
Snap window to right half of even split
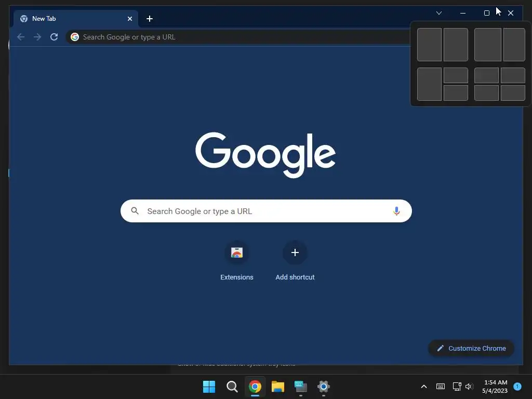pyautogui.click(x=456, y=45)
